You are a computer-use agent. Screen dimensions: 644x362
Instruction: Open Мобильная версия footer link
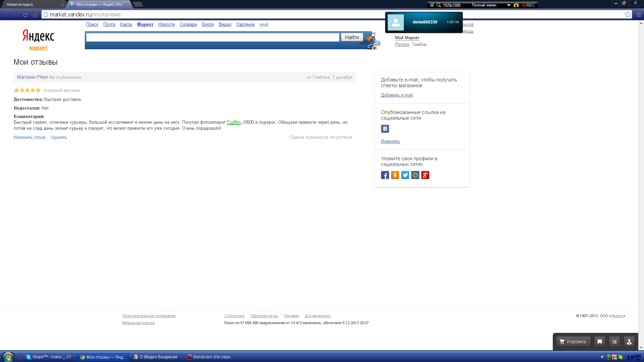click(x=138, y=323)
